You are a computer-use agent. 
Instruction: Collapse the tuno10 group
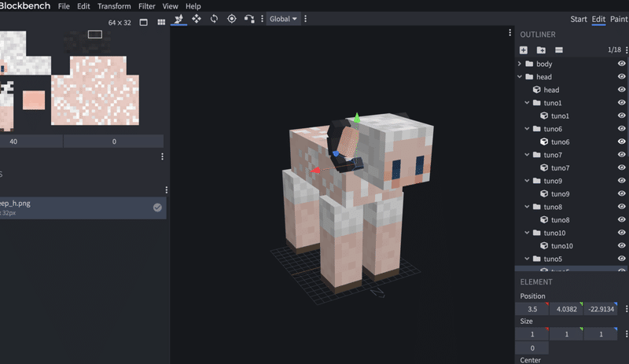(527, 233)
